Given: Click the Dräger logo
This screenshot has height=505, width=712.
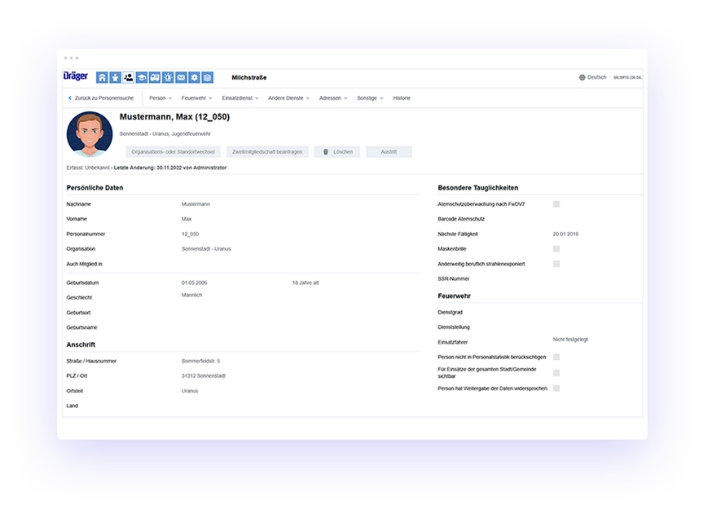Looking at the screenshot, I should [x=76, y=77].
